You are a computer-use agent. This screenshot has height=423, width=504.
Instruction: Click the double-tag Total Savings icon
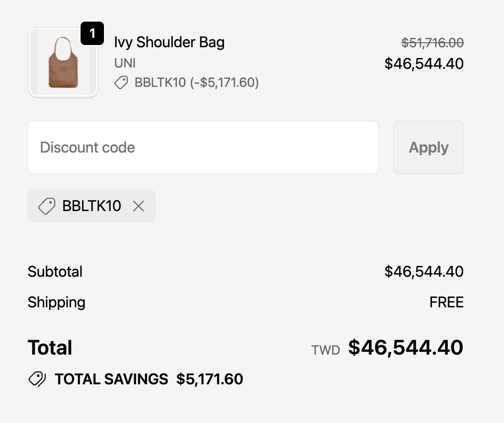[x=37, y=379]
